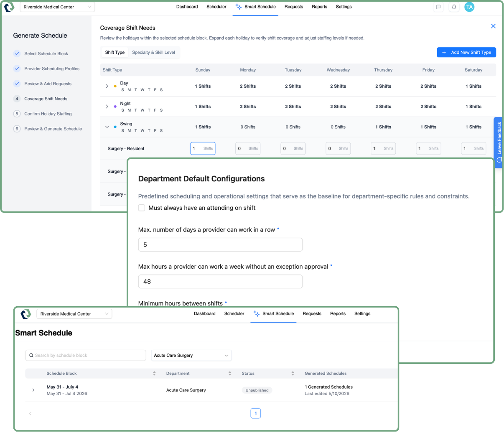This screenshot has height=432, width=504.
Task: Select the Shift Type tab
Action: [115, 53]
